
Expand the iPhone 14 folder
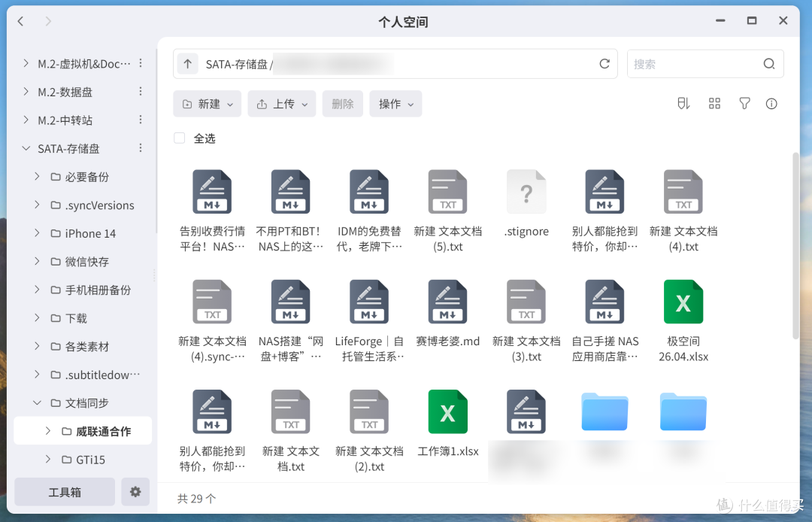tap(37, 233)
